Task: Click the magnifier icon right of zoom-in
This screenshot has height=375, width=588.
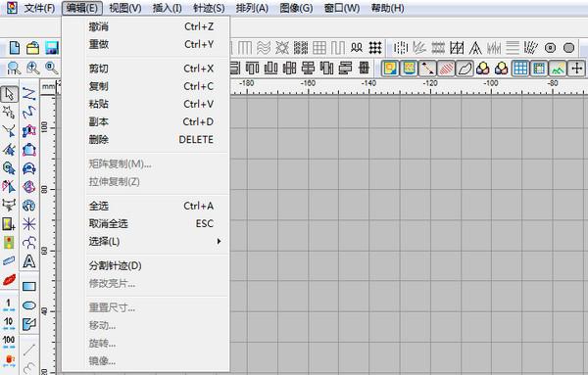Action: click(52, 69)
